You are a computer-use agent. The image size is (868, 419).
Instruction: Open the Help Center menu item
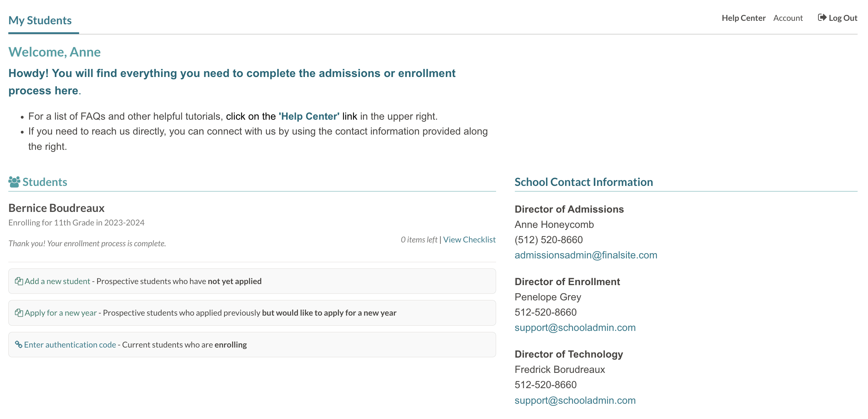click(743, 18)
